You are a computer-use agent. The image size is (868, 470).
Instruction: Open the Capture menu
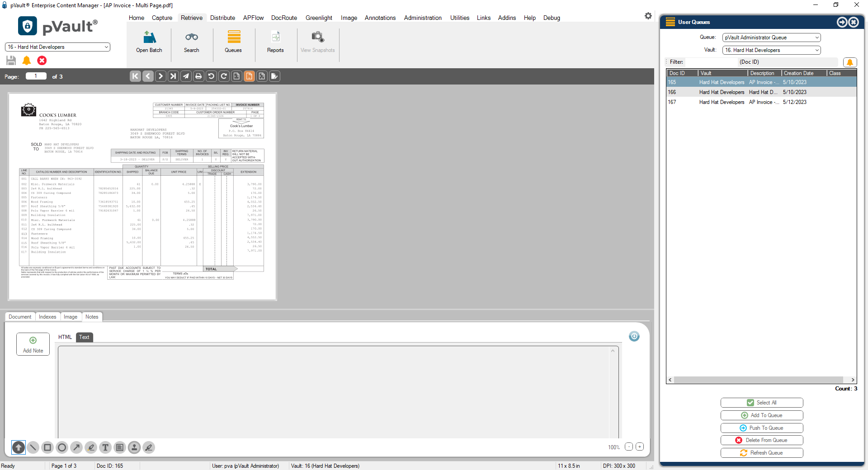162,18
